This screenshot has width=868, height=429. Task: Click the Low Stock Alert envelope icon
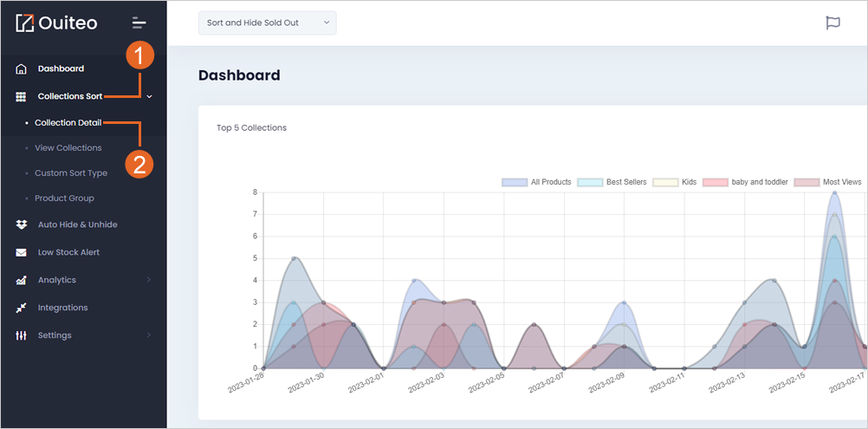click(21, 252)
